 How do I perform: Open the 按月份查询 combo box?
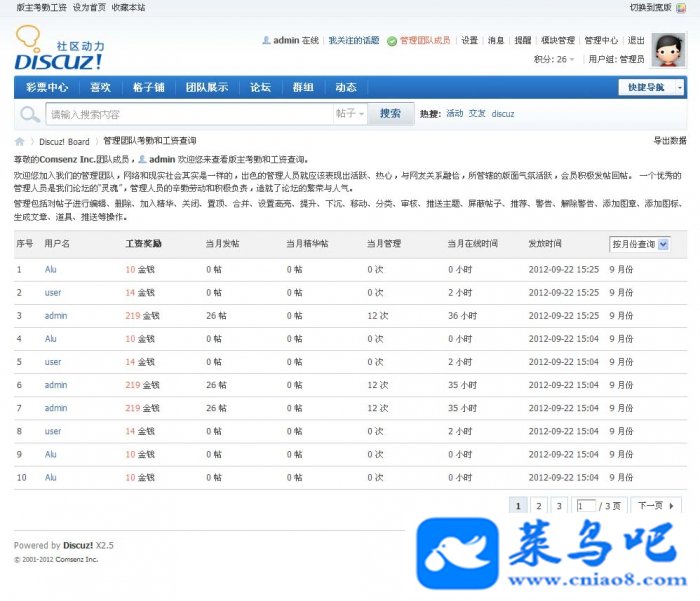click(640, 244)
